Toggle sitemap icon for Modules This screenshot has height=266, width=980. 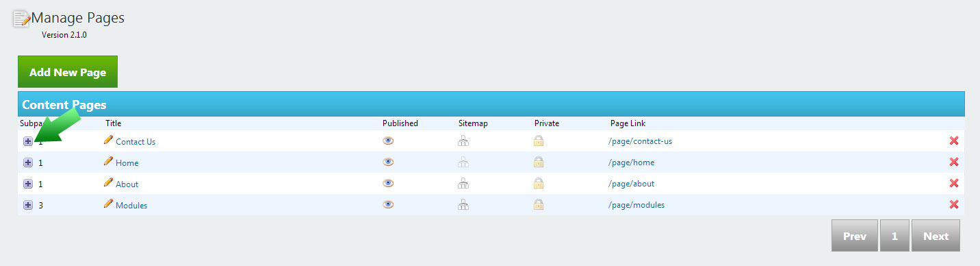pyautogui.click(x=463, y=205)
